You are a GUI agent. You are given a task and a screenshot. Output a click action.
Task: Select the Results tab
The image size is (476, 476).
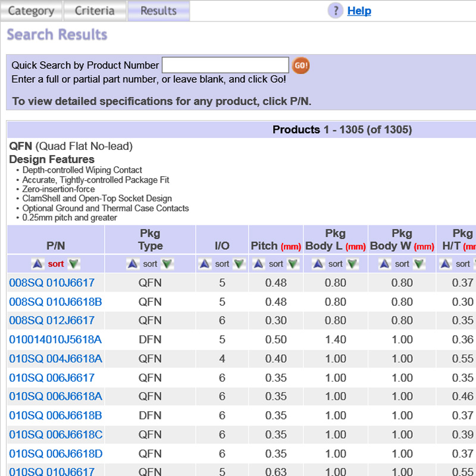pyautogui.click(x=158, y=11)
